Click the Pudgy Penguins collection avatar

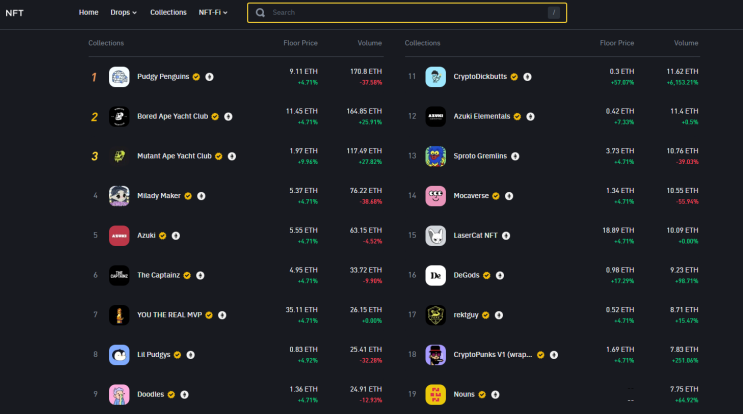[119, 77]
